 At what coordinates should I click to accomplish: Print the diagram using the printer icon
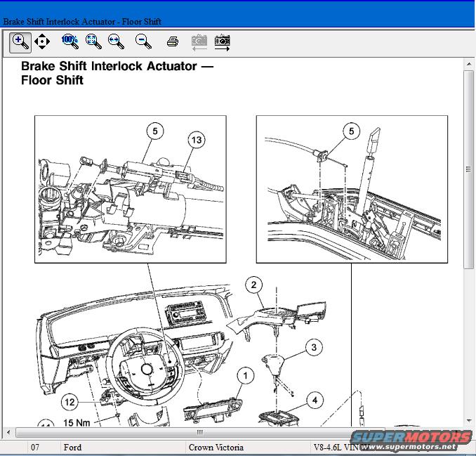(173, 42)
